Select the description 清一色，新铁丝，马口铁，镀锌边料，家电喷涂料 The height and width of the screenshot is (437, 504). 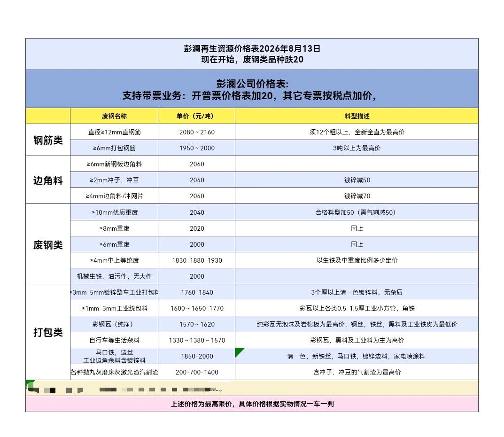point(357,356)
